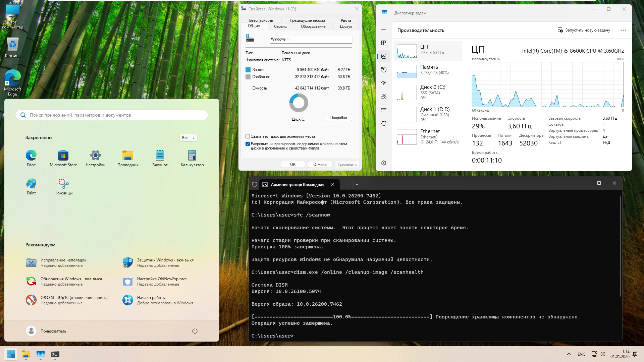Expand terminal new tab dropdown arrow
The height and width of the screenshot is (362, 644).
pyautogui.click(x=357, y=184)
